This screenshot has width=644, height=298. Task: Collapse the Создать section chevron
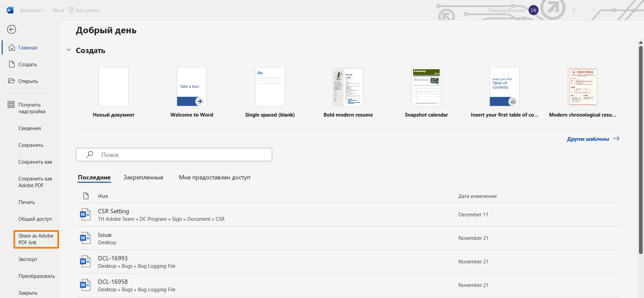coord(69,50)
